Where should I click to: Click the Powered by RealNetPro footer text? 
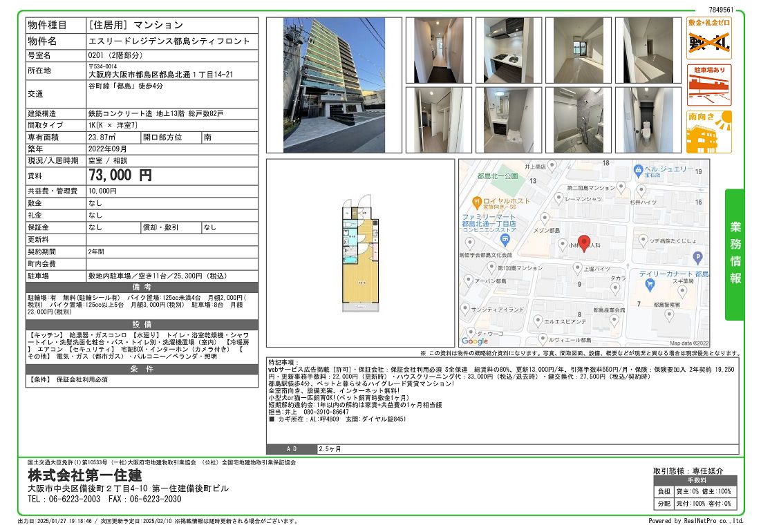[x=696, y=521]
